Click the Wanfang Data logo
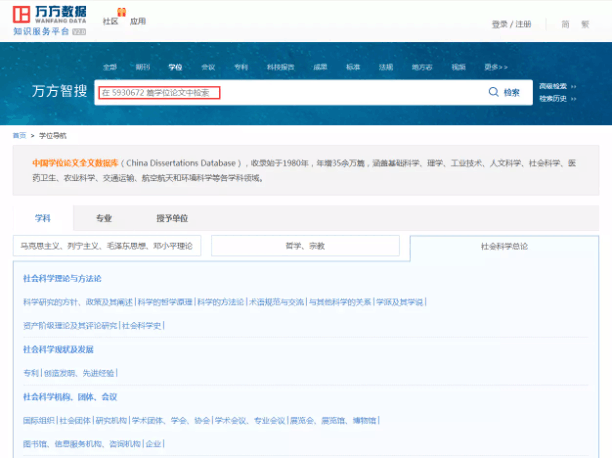The width and height of the screenshot is (612, 458). click(x=50, y=20)
